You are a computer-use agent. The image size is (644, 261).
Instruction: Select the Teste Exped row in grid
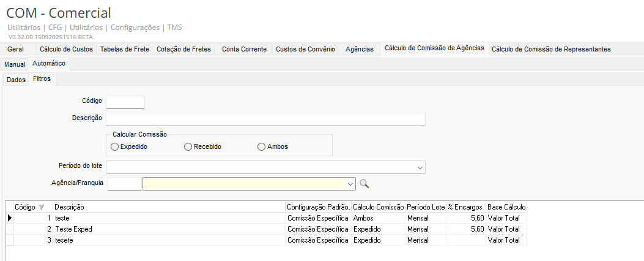point(73,229)
